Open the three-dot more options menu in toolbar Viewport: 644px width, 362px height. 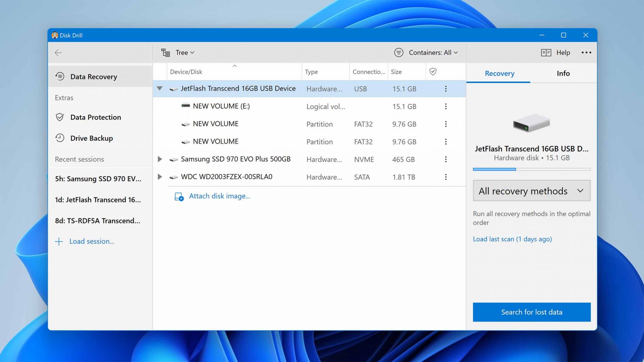tap(586, 52)
